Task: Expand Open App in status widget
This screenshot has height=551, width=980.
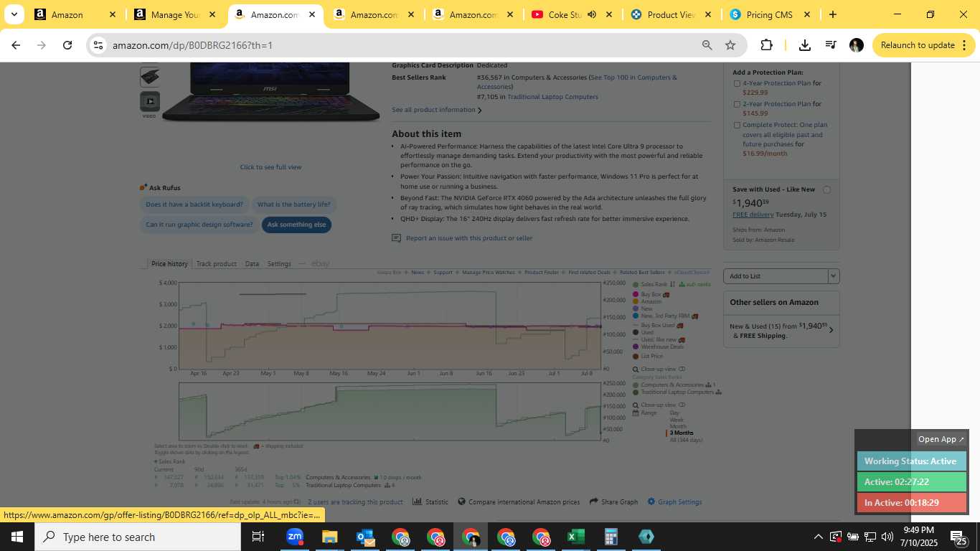Action: coord(942,439)
